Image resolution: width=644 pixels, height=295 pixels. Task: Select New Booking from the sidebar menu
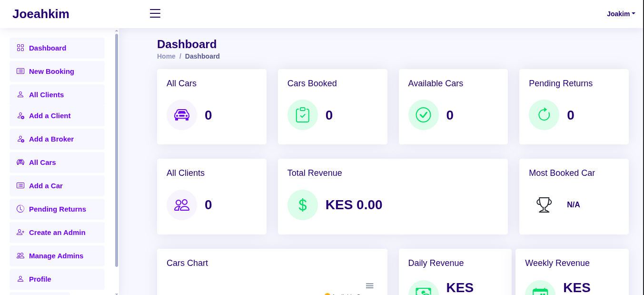[51, 71]
